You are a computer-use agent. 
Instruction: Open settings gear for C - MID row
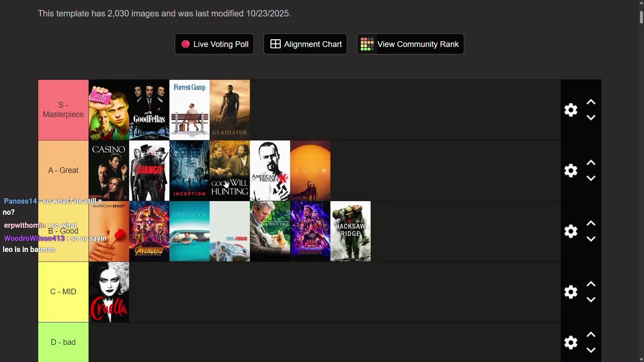coord(571,292)
